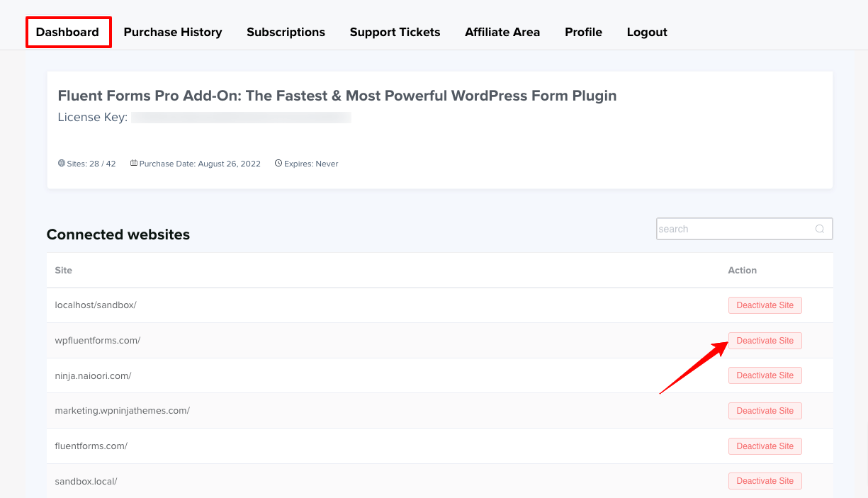Click the blurred license key field
Viewport: 868px width, 498px height.
[241, 118]
